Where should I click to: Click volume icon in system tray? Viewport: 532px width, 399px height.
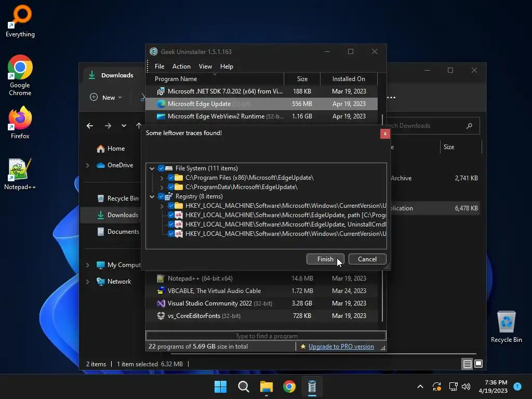point(466,387)
